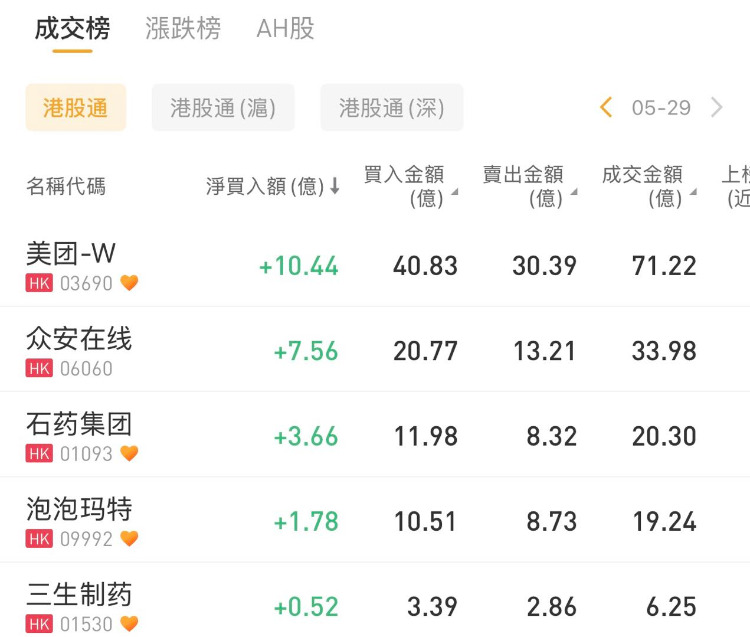Viewport: 750px width, 637px height.
Task: Click net buy value +10.44
Action: [298, 266]
